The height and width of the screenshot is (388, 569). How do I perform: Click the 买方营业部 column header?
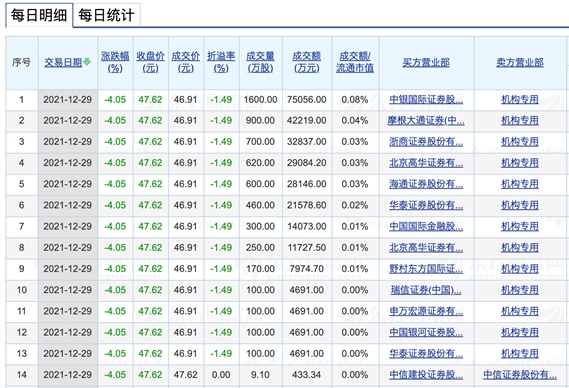[x=426, y=62]
